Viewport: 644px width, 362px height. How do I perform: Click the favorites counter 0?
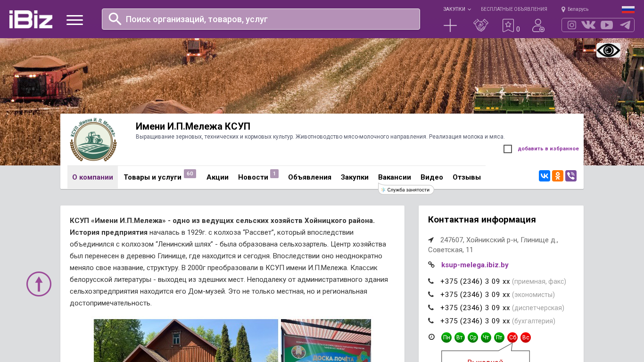tap(518, 29)
